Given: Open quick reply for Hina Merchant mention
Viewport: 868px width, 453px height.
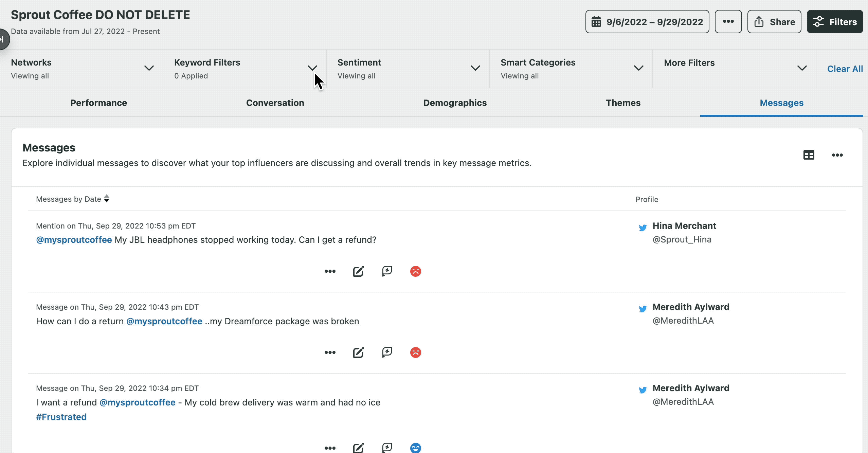Looking at the screenshot, I should pos(387,271).
